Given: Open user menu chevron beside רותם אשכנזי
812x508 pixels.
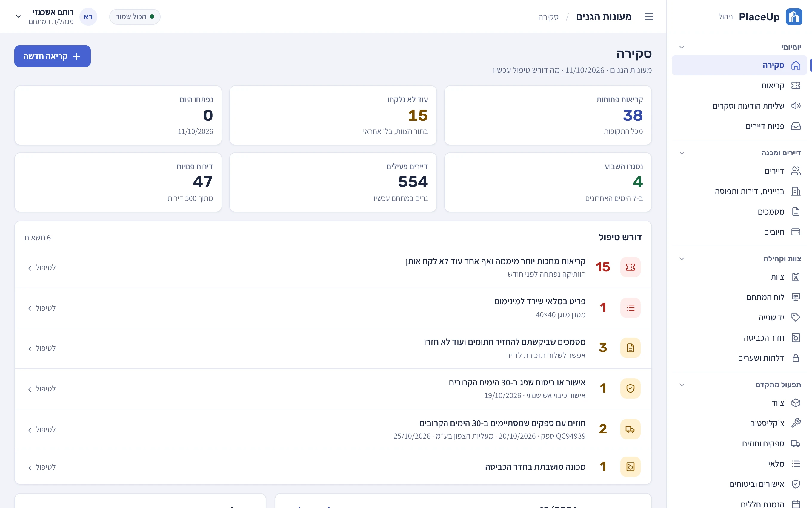Looking at the screenshot, I should [19, 16].
